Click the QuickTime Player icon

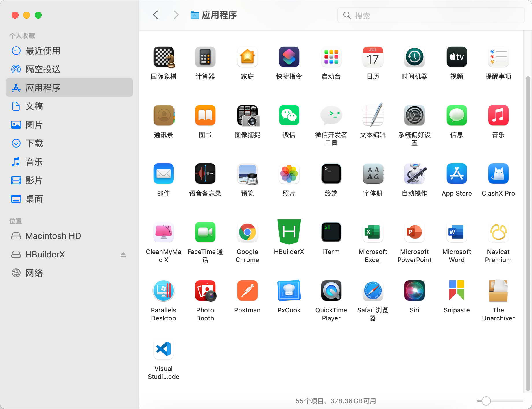pyautogui.click(x=331, y=291)
